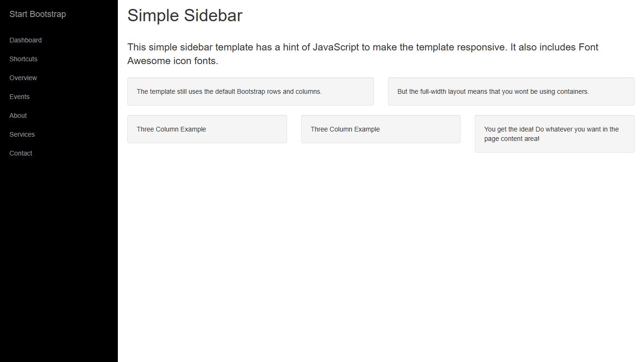The image size is (644, 362).
Task: Select the 'full-width layout' gray panel
Action: (x=511, y=91)
